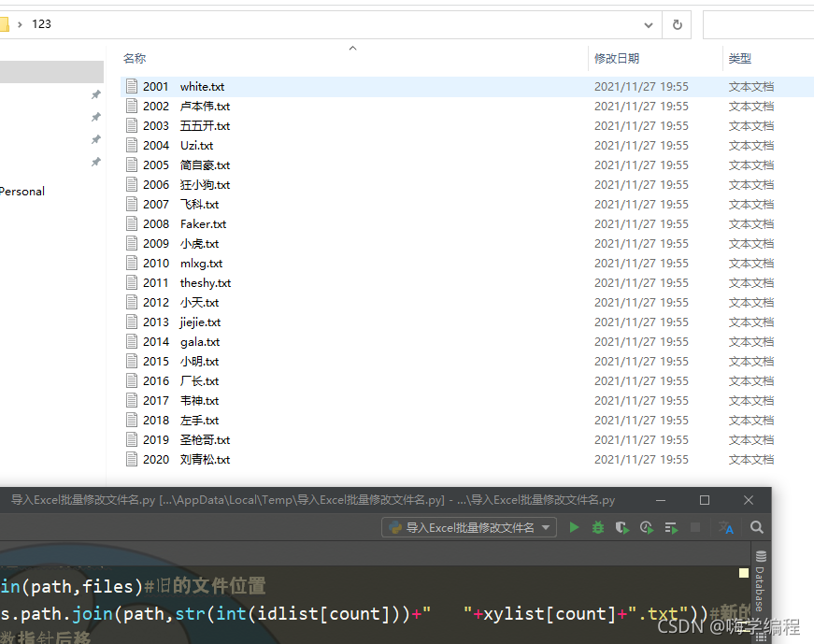Click the second pin icon in Quick access
Image resolution: width=814 pixels, height=644 pixels.
(96, 117)
